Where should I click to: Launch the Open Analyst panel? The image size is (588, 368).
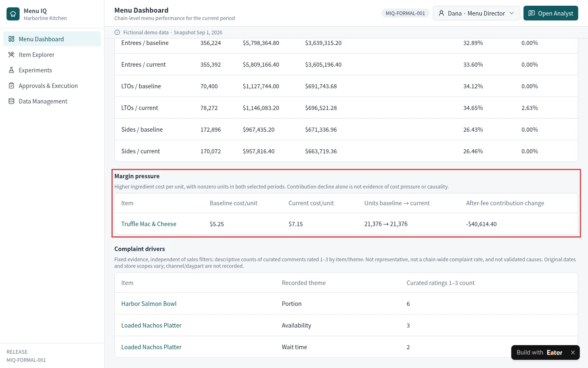550,13
